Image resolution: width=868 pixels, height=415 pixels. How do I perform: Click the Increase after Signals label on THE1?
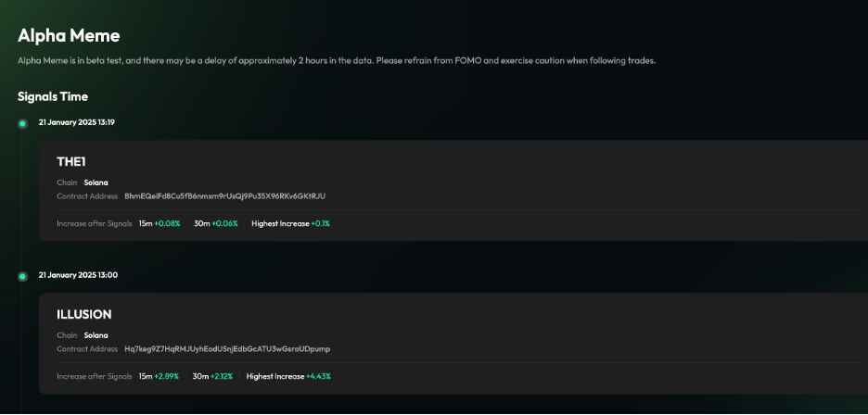coord(95,223)
